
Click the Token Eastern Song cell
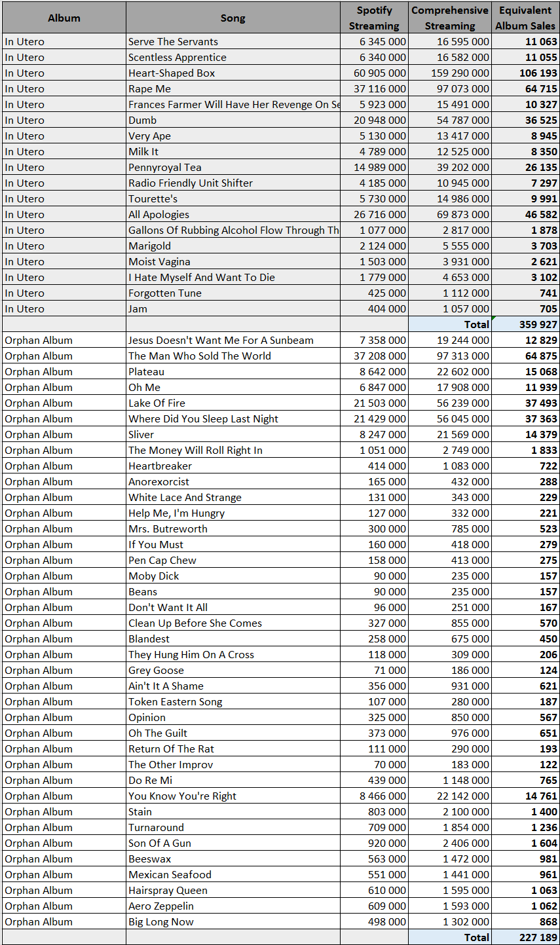pyautogui.click(x=233, y=701)
